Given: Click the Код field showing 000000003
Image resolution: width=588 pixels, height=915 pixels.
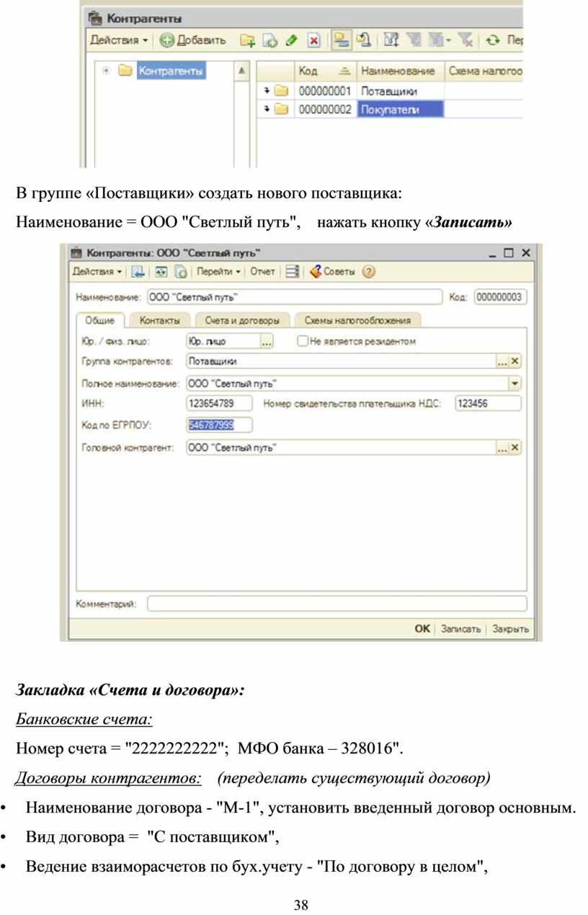Looking at the screenshot, I should [x=501, y=298].
